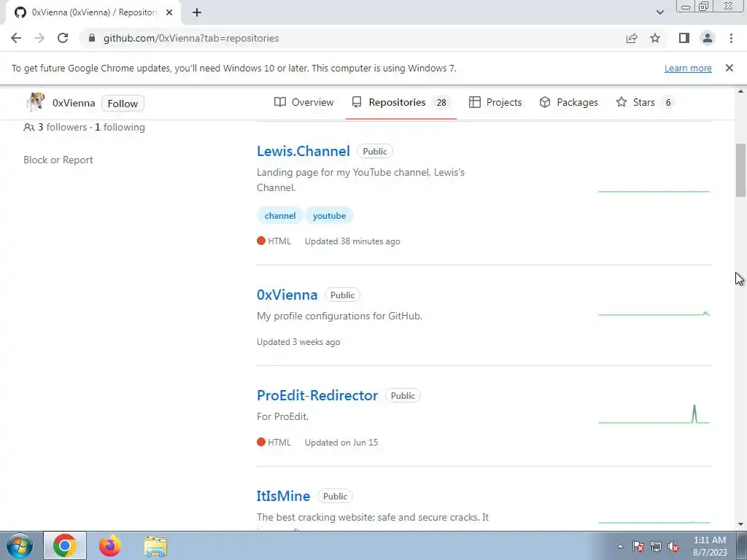
Task: Open the Projects tab
Action: point(495,102)
